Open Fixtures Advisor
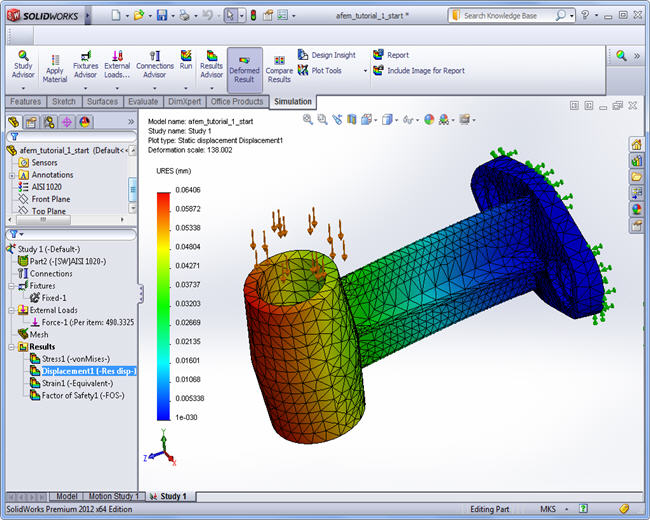This screenshot has width=650, height=520. click(85, 65)
